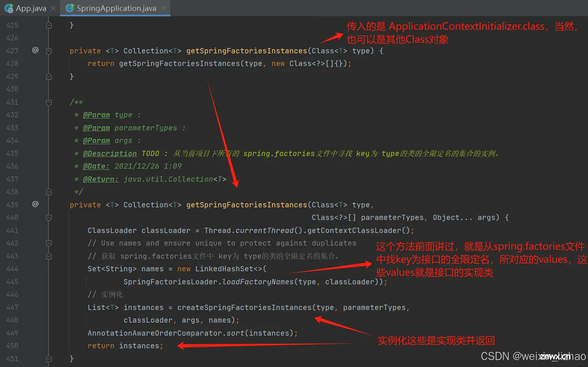The height and width of the screenshot is (367, 588).
Task: Collapse the method fold at line 427
Action: [x=49, y=51]
